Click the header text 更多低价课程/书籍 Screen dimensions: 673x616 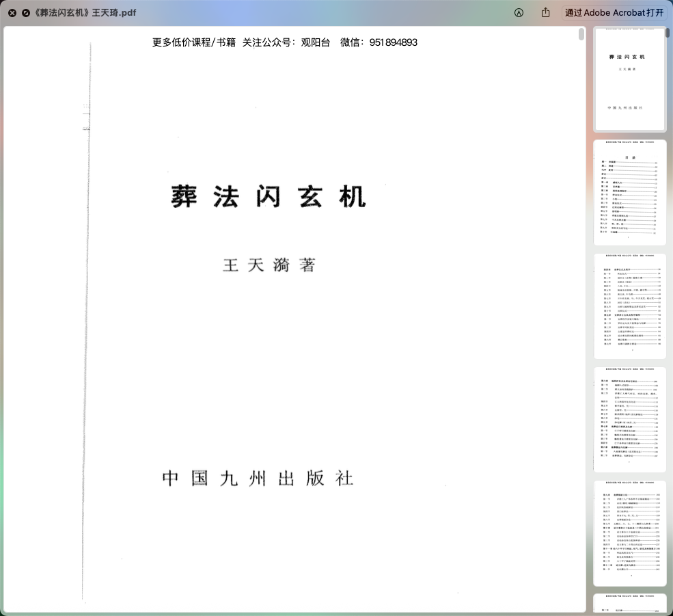[193, 42]
